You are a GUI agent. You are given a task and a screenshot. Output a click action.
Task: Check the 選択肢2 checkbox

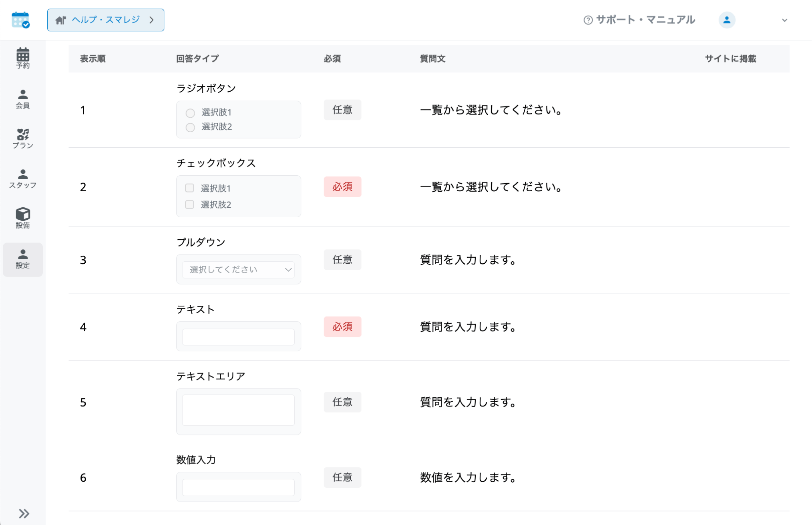189,204
